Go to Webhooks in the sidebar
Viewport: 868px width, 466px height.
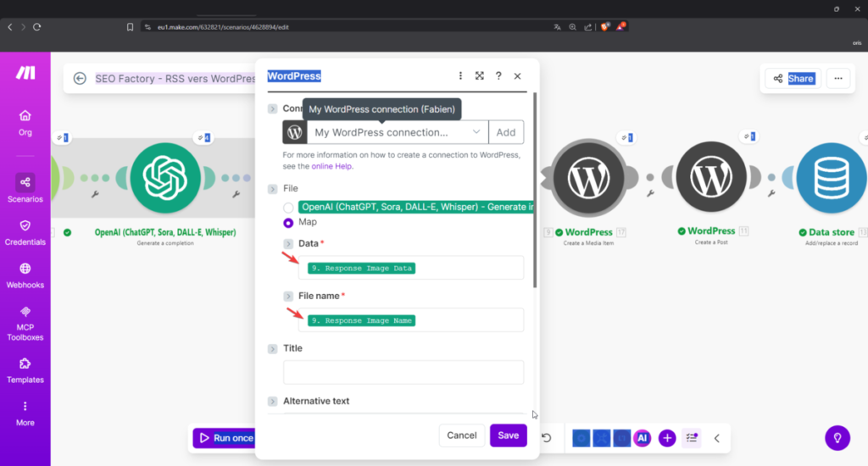click(25, 274)
